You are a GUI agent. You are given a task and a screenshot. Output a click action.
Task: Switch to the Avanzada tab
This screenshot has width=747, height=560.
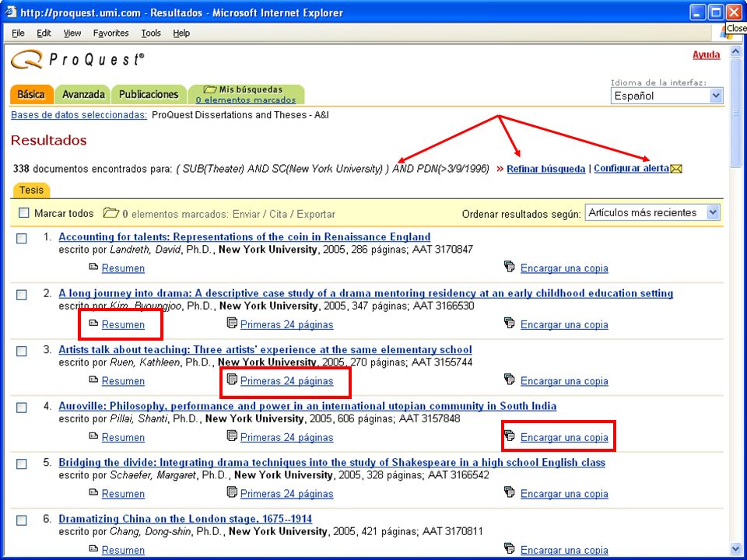click(83, 94)
